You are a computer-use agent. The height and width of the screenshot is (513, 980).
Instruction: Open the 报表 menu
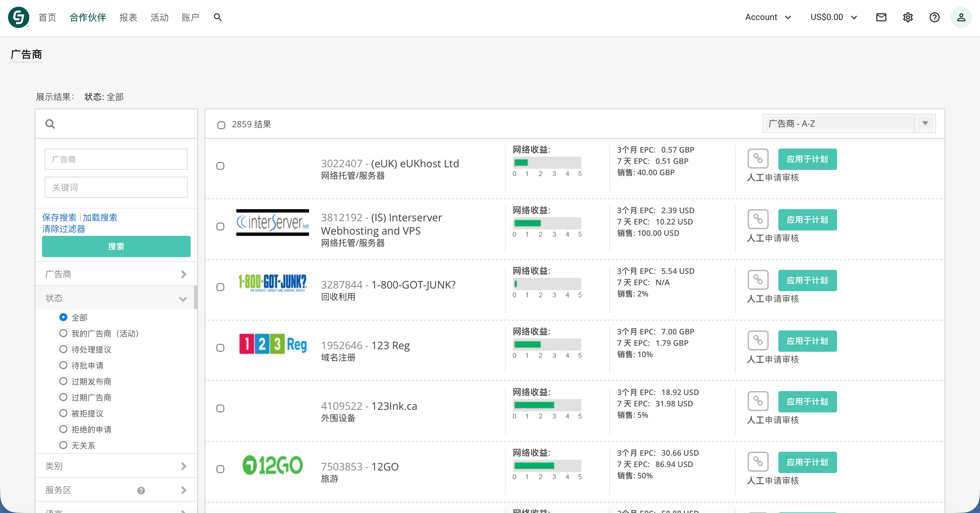[128, 17]
